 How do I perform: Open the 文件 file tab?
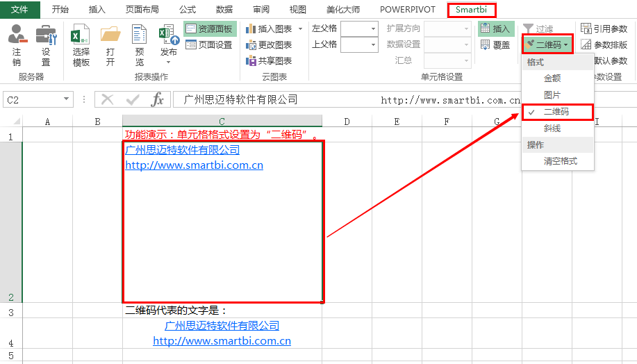20,9
